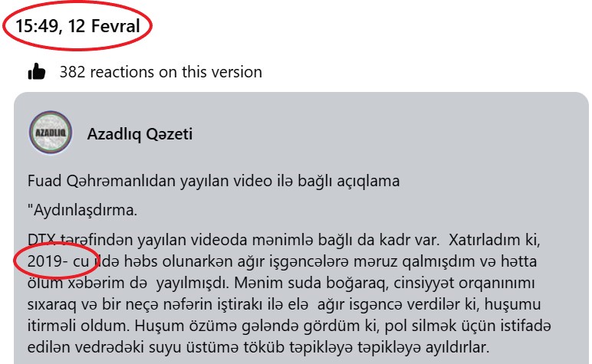Click the headline about Fuad Qəhrəmanlı video
The width and height of the screenshot is (592, 364).
click(213, 182)
